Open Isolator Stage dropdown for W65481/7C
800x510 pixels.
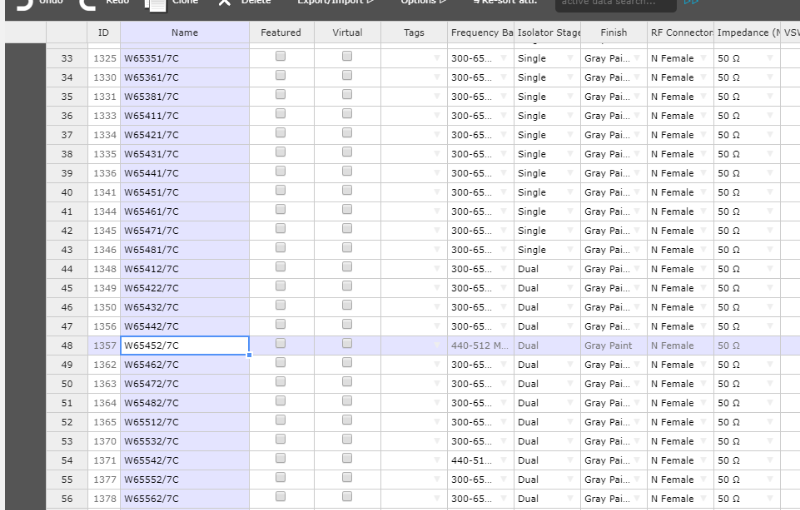(x=570, y=250)
